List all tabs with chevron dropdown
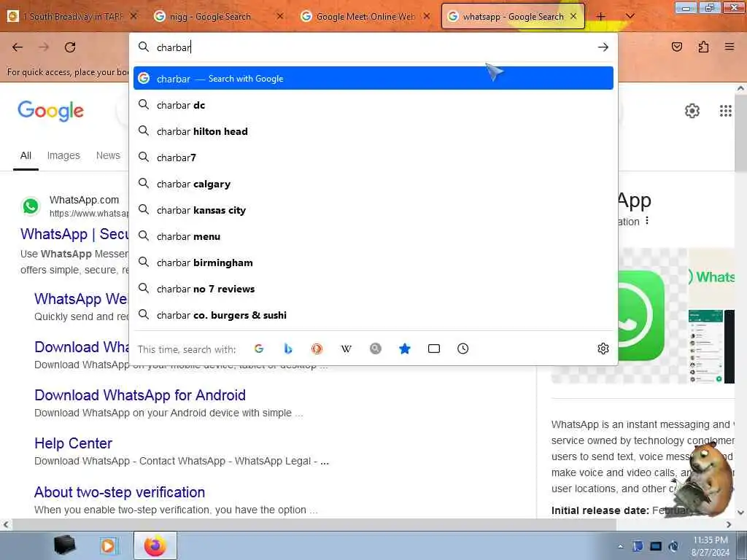 coord(630,16)
